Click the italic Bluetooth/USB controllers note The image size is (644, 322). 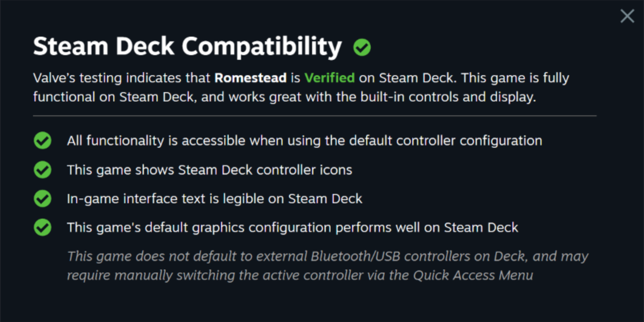pyautogui.click(x=328, y=266)
